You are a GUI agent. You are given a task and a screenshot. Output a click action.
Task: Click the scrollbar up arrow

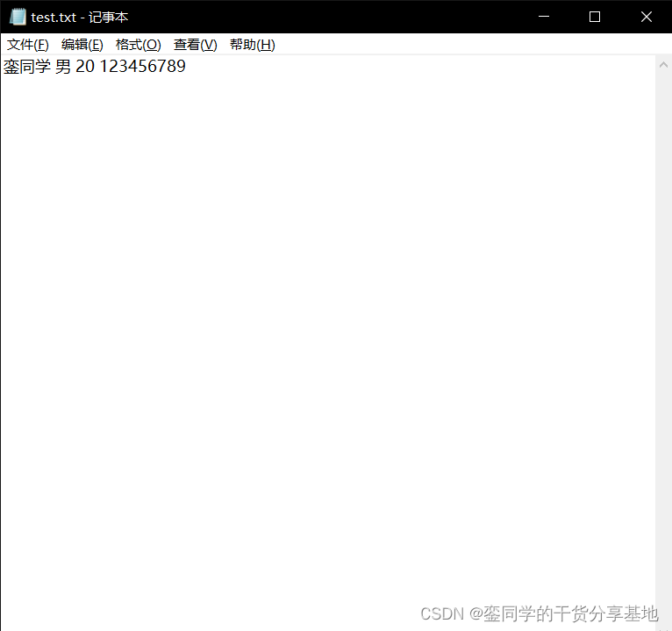(x=663, y=65)
